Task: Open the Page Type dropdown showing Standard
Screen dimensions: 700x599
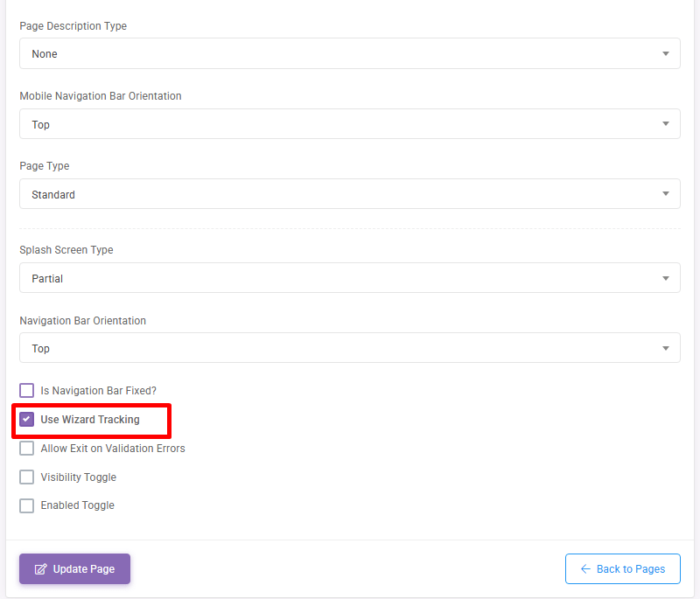Action: 349,193
